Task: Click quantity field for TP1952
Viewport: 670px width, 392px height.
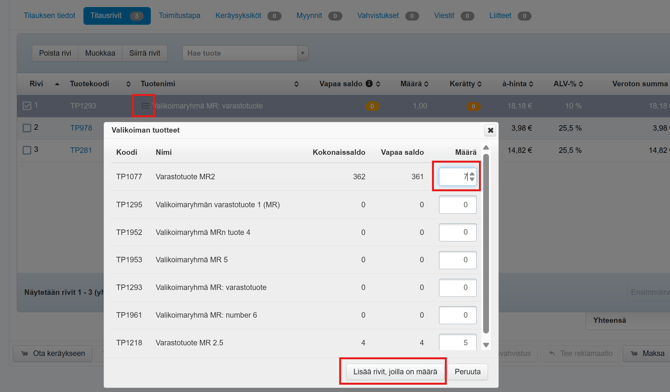Action: click(457, 232)
